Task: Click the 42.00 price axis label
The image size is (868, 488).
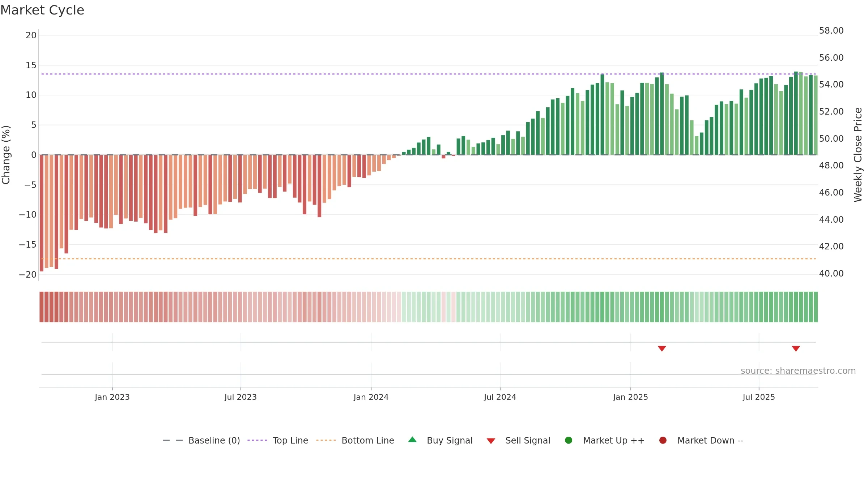Action: pos(831,247)
